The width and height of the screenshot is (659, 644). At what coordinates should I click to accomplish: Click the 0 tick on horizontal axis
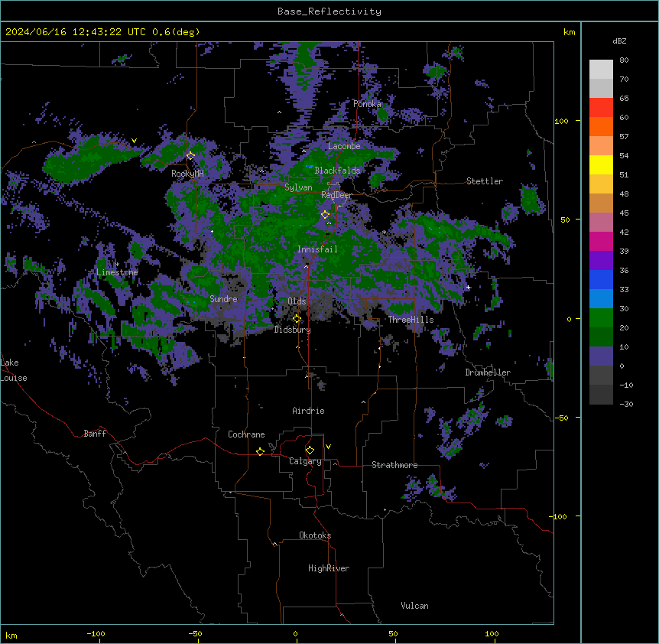295,634
